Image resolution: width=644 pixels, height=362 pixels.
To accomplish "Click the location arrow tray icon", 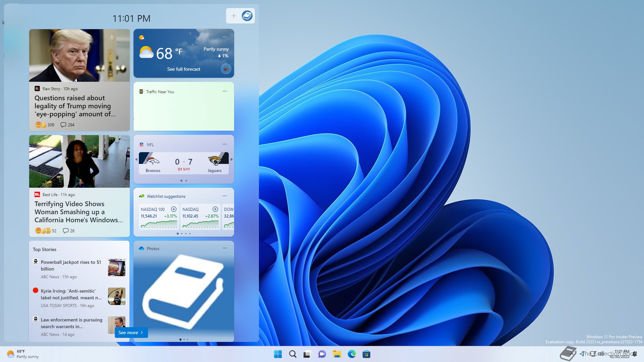I will coord(582,354).
